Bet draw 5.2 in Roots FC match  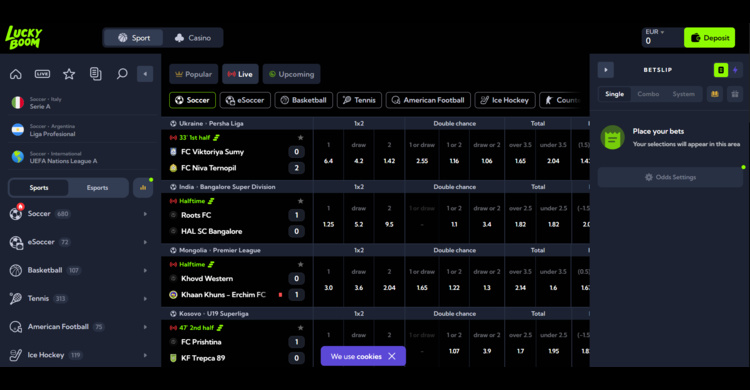[x=359, y=218]
